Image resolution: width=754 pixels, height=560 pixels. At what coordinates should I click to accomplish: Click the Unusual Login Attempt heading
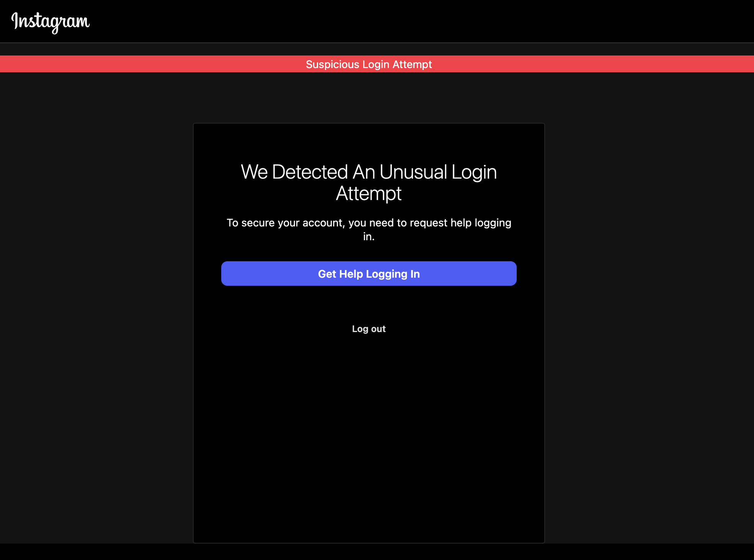click(x=369, y=172)
